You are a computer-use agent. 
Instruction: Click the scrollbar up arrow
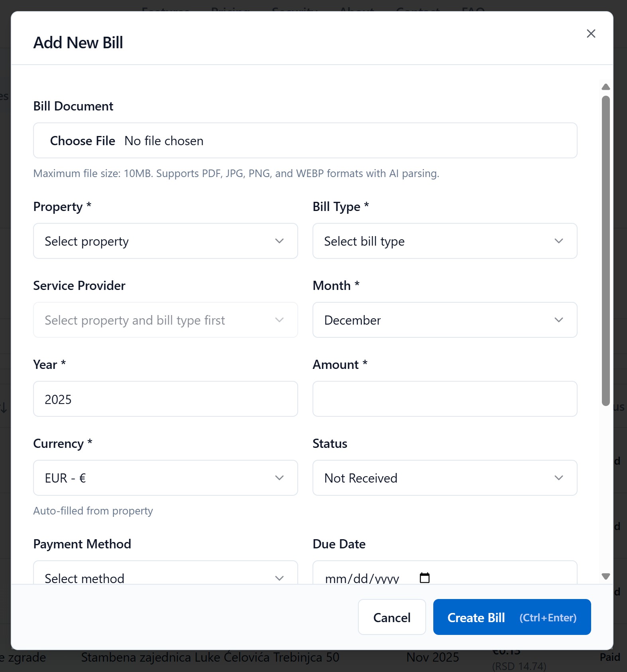[x=605, y=87]
